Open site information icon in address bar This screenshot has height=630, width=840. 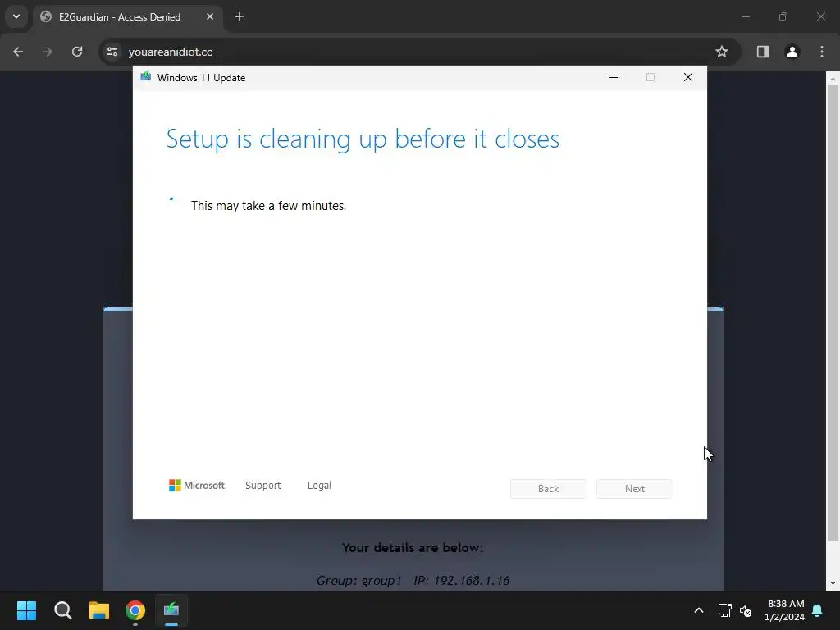[x=112, y=52]
